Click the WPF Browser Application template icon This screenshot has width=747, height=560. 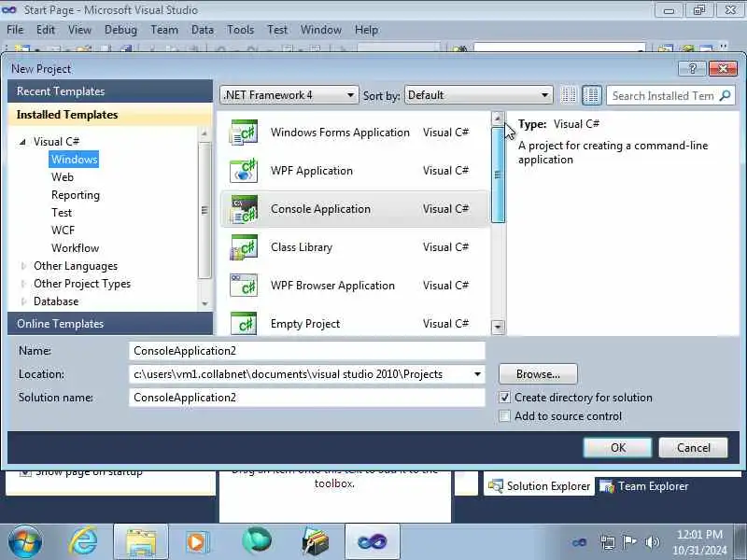click(244, 286)
